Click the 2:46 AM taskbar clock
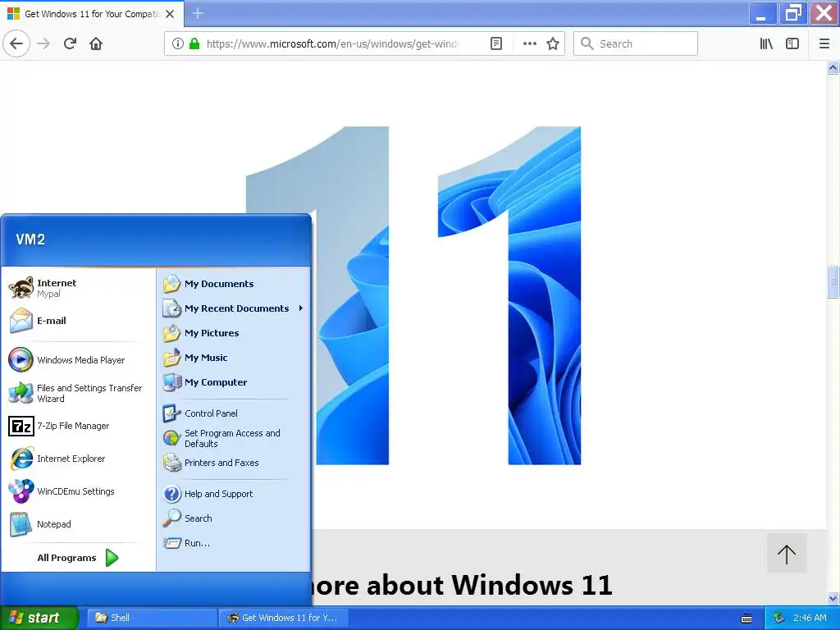The image size is (840, 630). pos(810,618)
